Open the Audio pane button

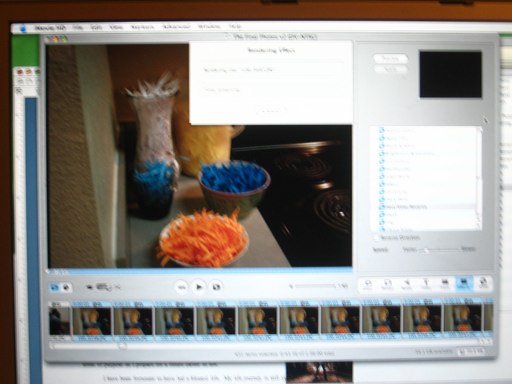tap(407, 285)
